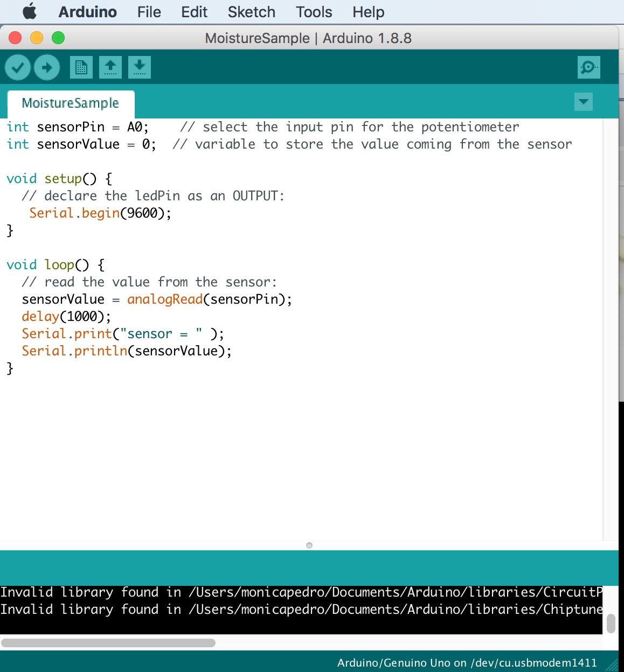This screenshot has width=624, height=672.
Task: Click the Serial.print("sensor = ") line
Action: 123,334
